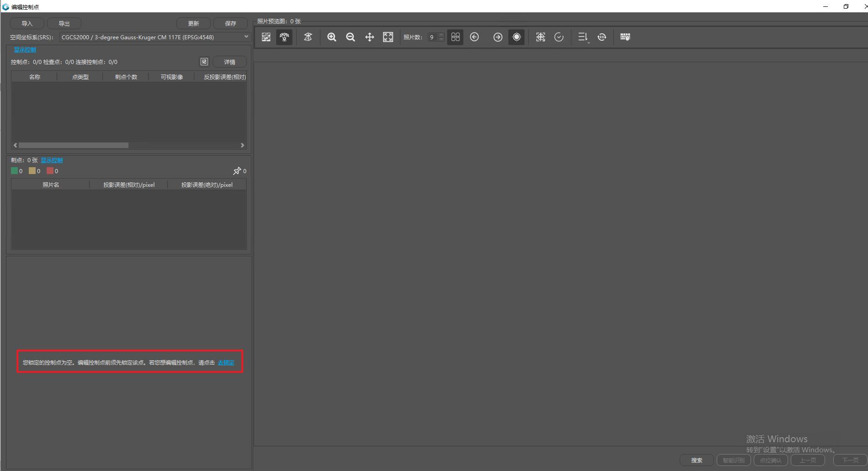Click the pyramid perspective projection icon
The image size is (868, 471).
click(308, 37)
